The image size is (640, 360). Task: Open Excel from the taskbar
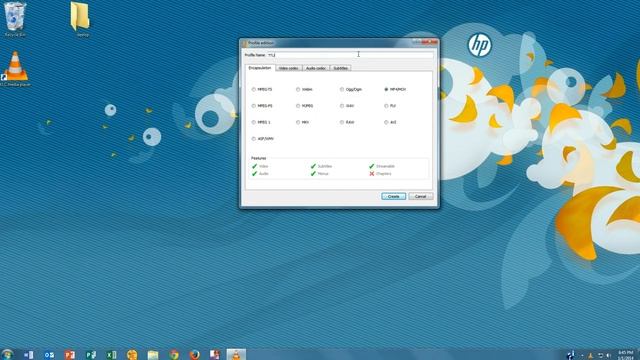[x=111, y=355]
